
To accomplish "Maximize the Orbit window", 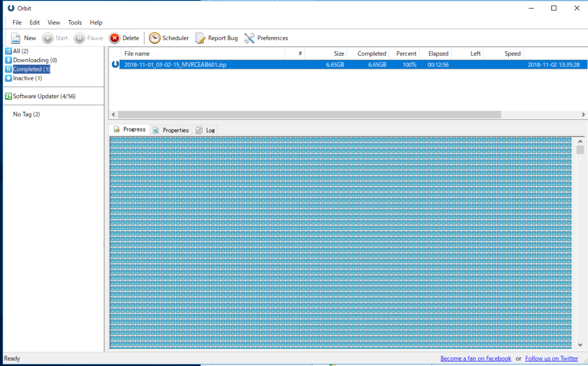I will 554,8.
